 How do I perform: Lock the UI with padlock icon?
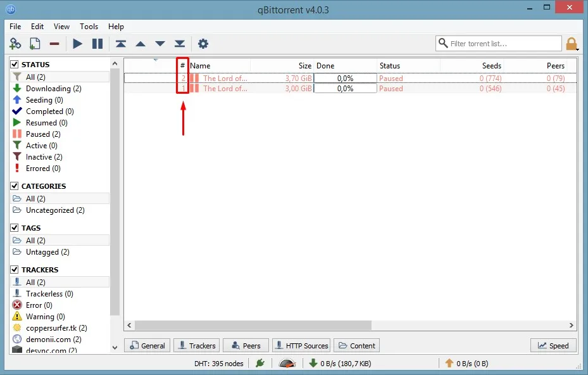[x=572, y=44]
